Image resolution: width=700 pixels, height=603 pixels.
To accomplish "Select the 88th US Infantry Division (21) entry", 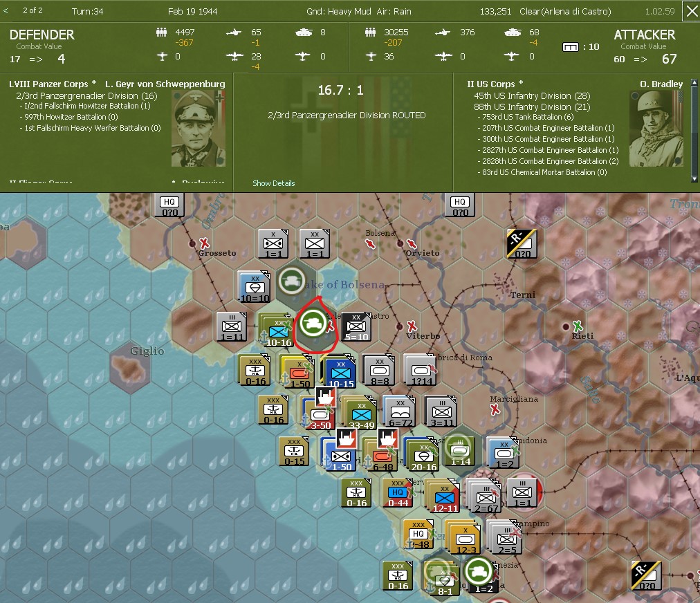I will [532, 106].
